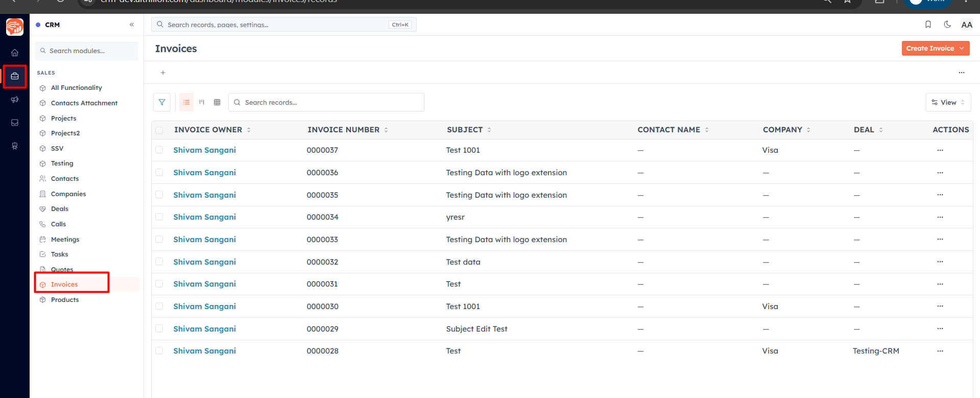Open the Home icon in left rail
Viewport: 980px width, 398px height.
[15, 53]
